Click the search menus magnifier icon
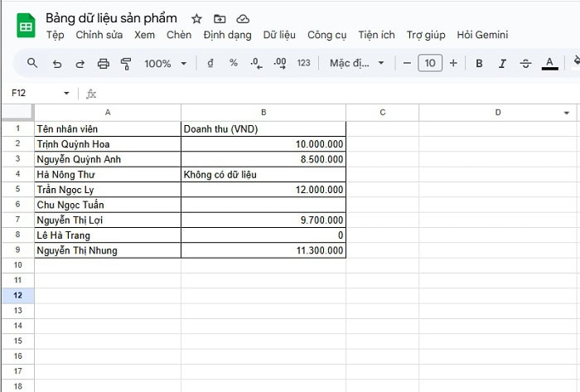The image size is (580, 392). [32, 63]
